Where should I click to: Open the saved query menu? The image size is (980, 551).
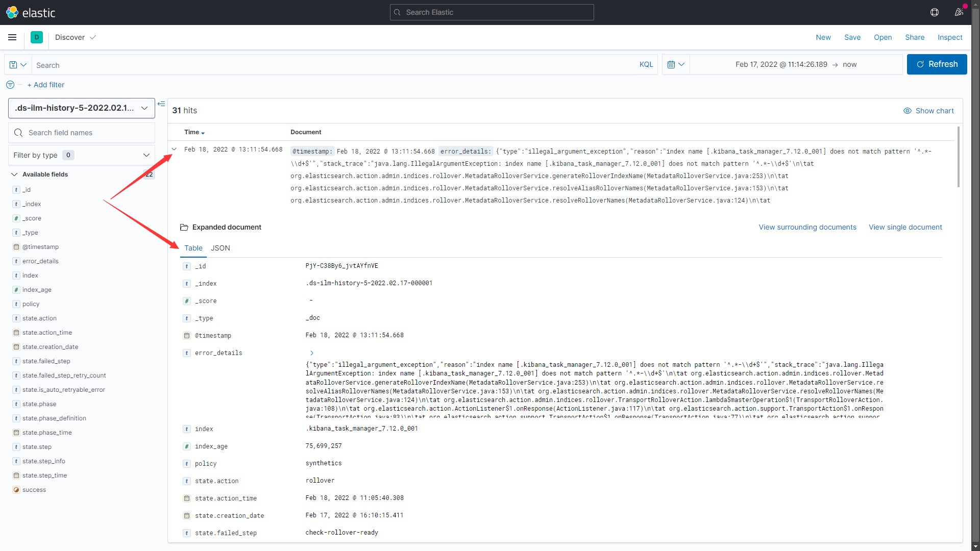point(18,65)
